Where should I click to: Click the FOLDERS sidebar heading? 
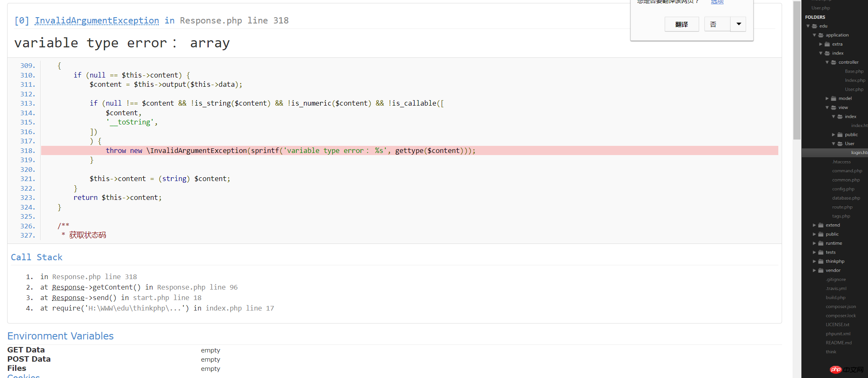815,17
